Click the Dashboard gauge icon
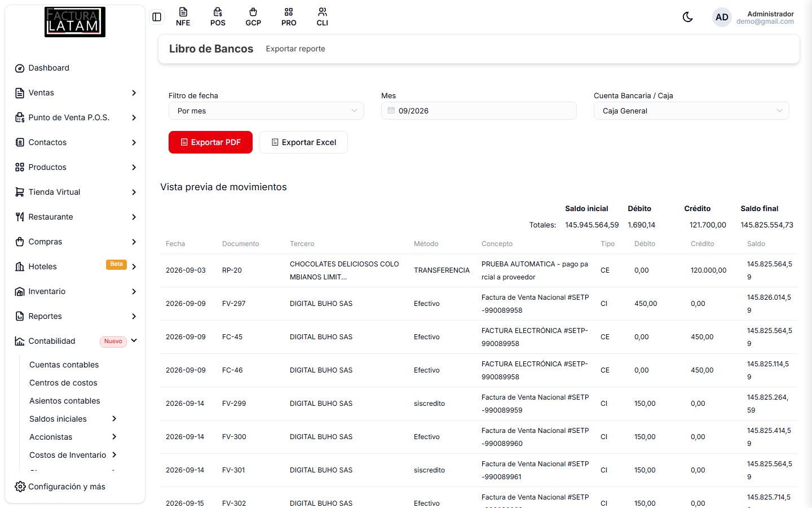This screenshot has height=508, width=812. point(20,68)
